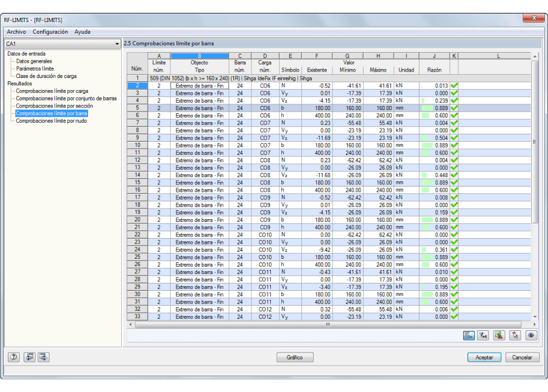Click the Cancelar button
548x392 pixels.
(x=522, y=357)
